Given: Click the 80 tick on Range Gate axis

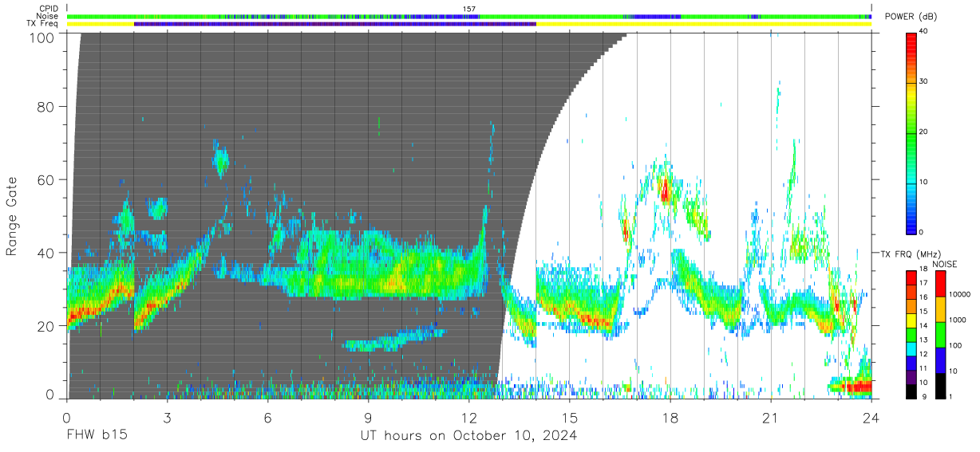Looking at the screenshot, I should click(x=46, y=106).
